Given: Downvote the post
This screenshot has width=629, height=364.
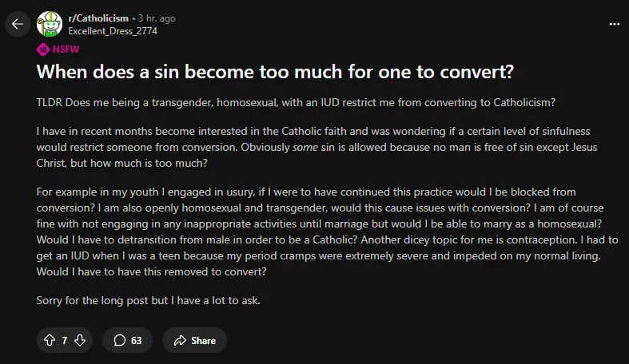Looking at the screenshot, I should (80, 340).
